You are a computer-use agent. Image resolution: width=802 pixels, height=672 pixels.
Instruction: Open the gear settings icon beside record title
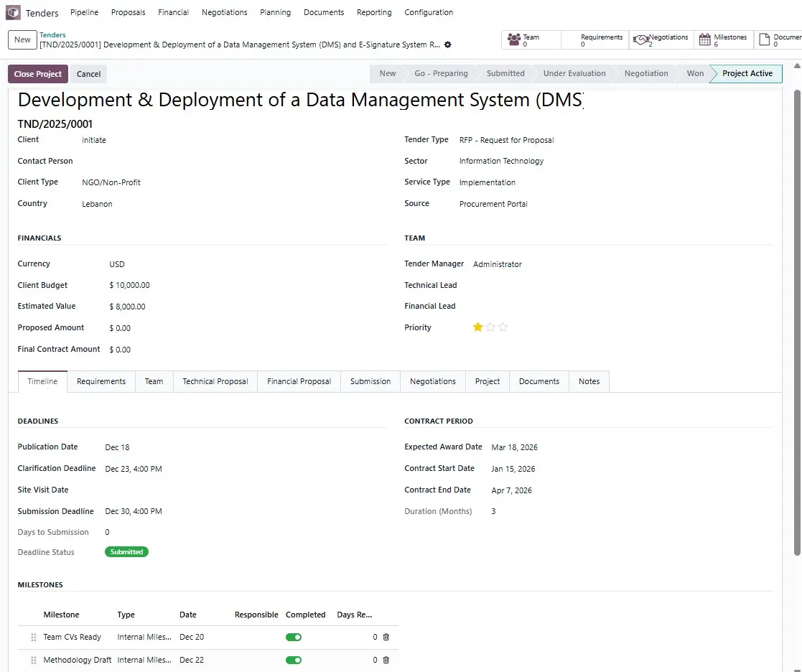click(448, 45)
